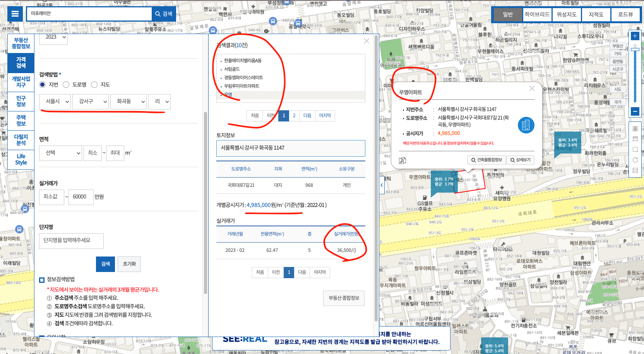Collapse panel with the left arrow handle
The image size is (644, 354).
pyautogui.click(x=382, y=185)
